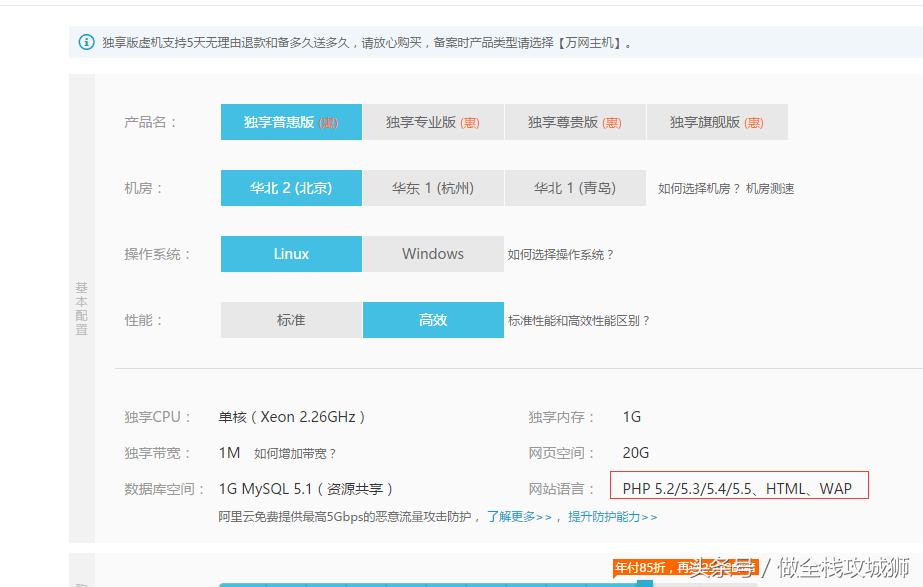Choose the 华东 1 (杭州) datacenter
This screenshot has height=587, width=923.
pos(433,187)
